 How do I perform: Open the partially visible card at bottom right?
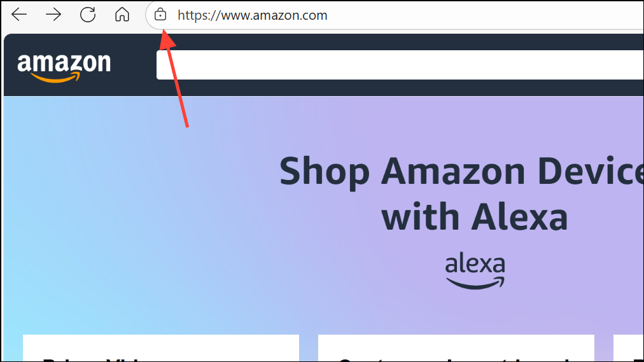tap(628, 347)
